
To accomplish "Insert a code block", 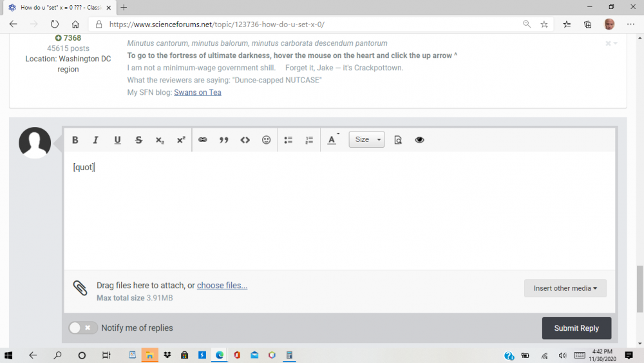I will pos(245,140).
